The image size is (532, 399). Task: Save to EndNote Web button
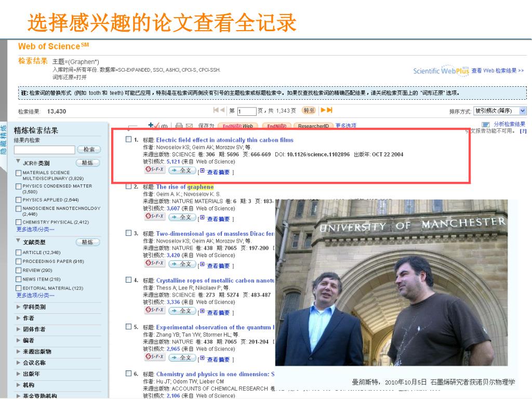238,126
